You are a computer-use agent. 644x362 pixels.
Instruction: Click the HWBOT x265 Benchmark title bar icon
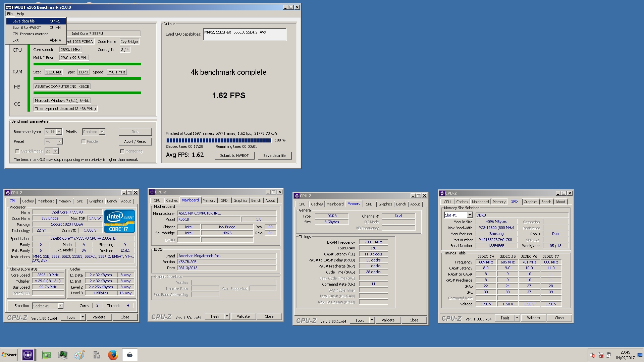pos(9,7)
